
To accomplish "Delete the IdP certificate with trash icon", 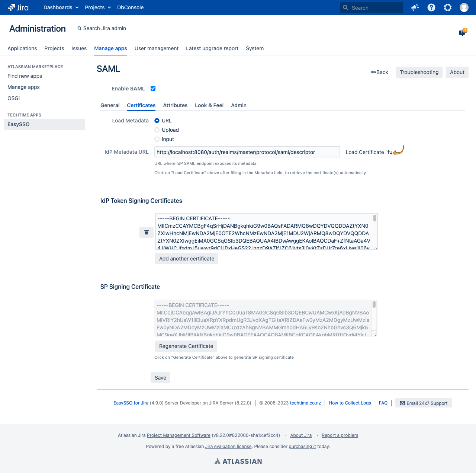I will click(147, 232).
